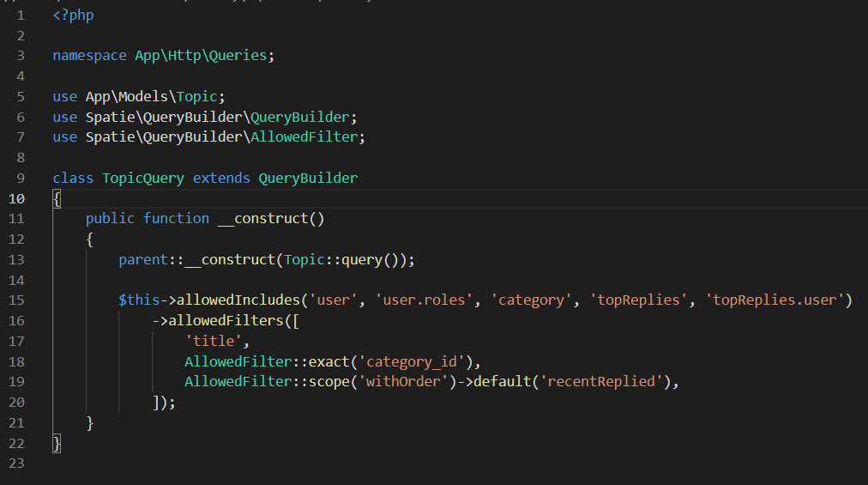The width and height of the screenshot is (868, 485).
Task: Click the 'category_id' string
Action: point(412,361)
